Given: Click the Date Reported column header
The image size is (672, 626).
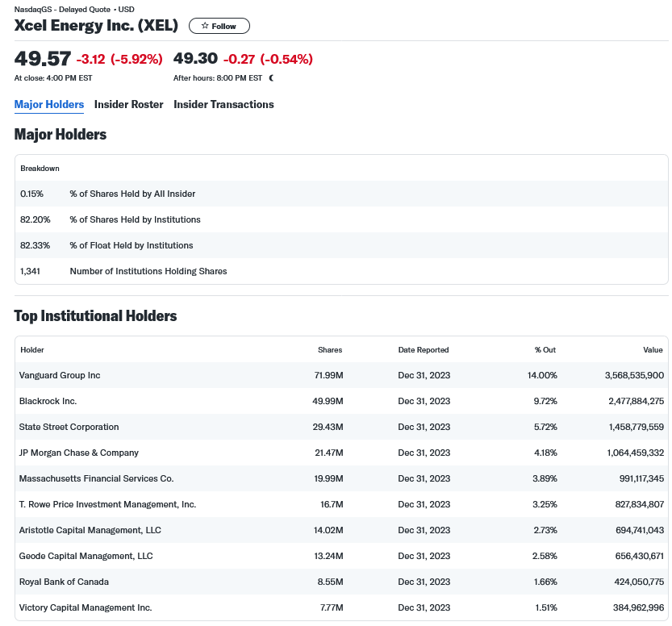Looking at the screenshot, I should pyautogui.click(x=424, y=349).
